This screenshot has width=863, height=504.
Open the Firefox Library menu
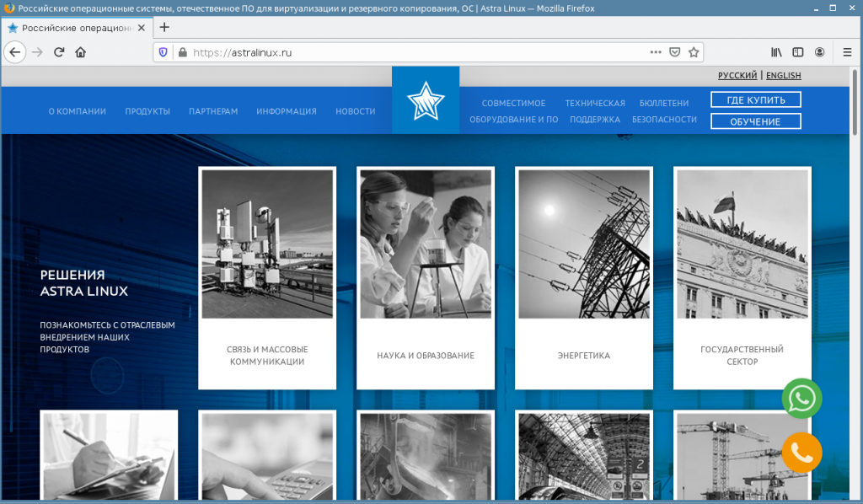pos(776,52)
